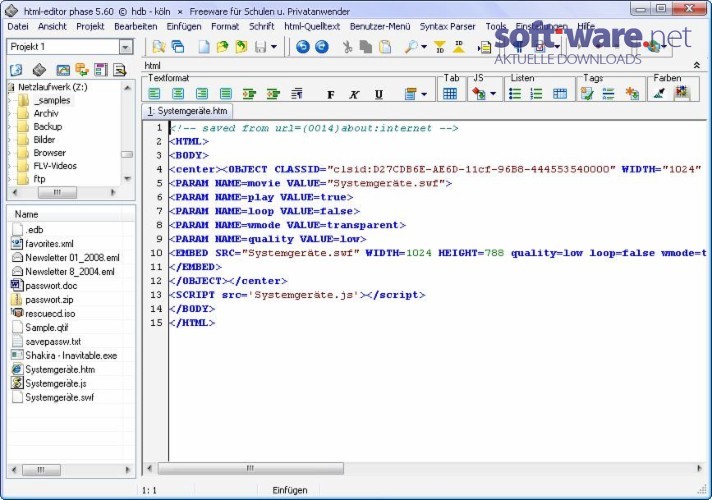This screenshot has width=712, height=500.
Task: Select file favorites.xml
Action: coord(49,244)
